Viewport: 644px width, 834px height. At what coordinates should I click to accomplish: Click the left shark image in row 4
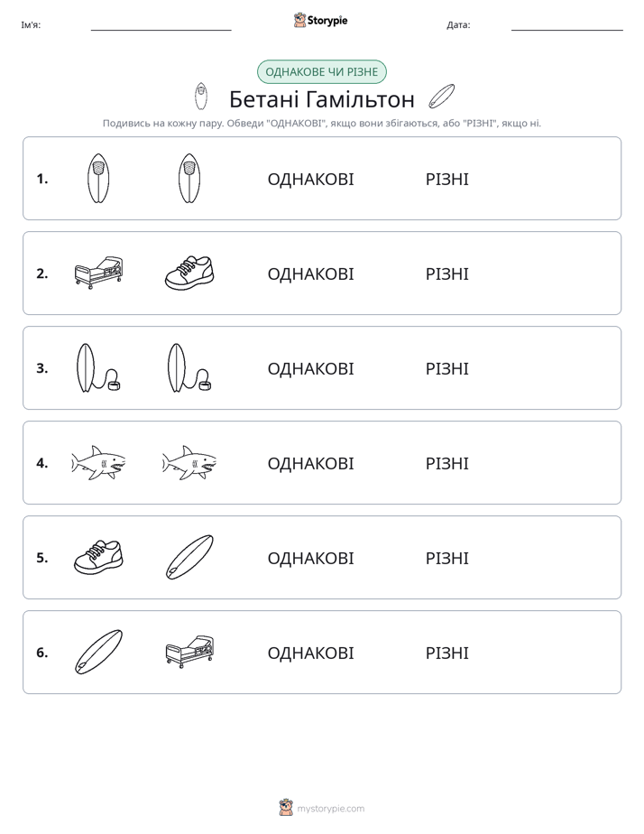click(x=99, y=463)
